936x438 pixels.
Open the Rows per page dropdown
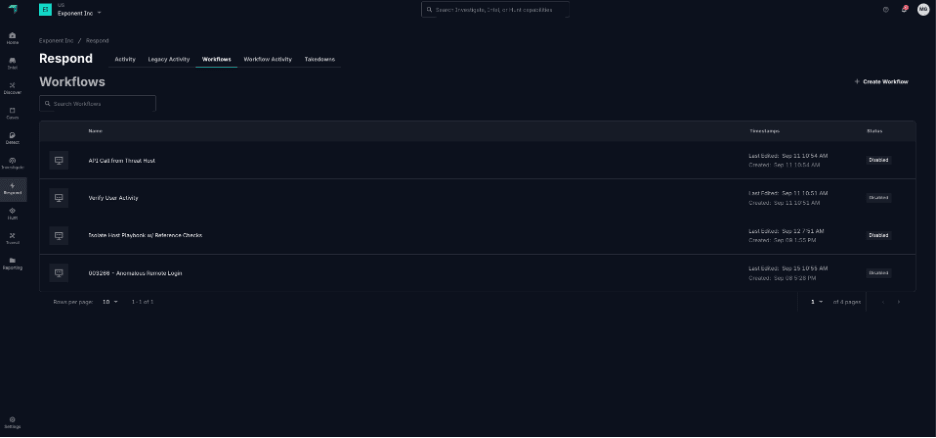110,302
